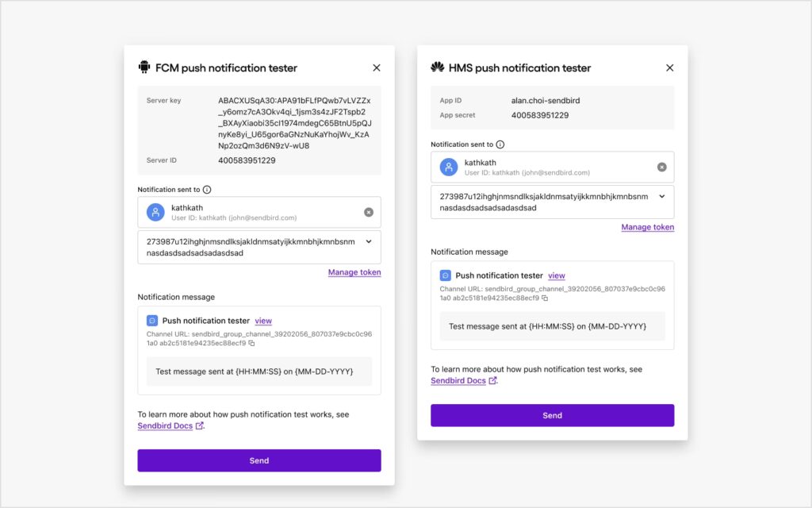The height and width of the screenshot is (508, 812).
Task: Click the Android icon in FCM tester header
Action: coord(144,67)
